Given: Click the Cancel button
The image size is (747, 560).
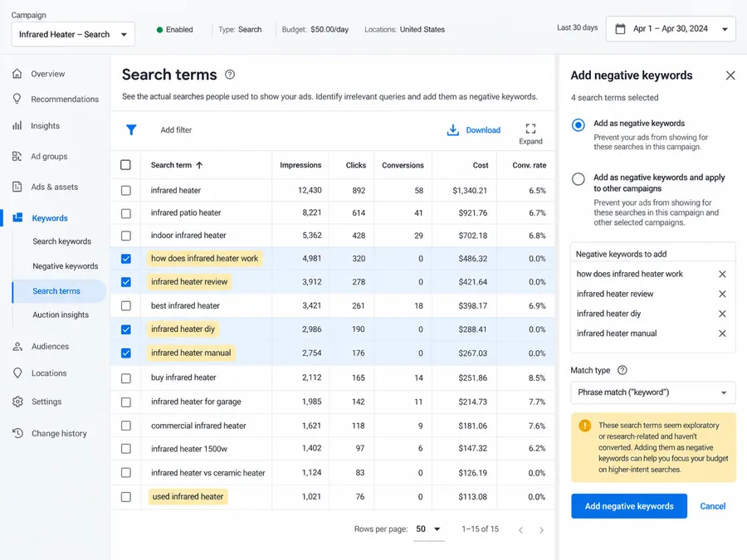Looking at the screenshot, I should (x=713, y=506).
